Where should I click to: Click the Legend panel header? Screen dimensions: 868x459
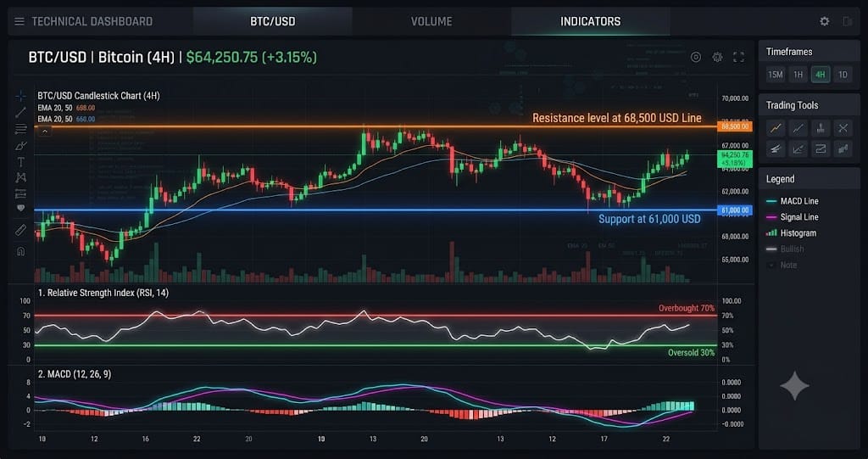809,179
